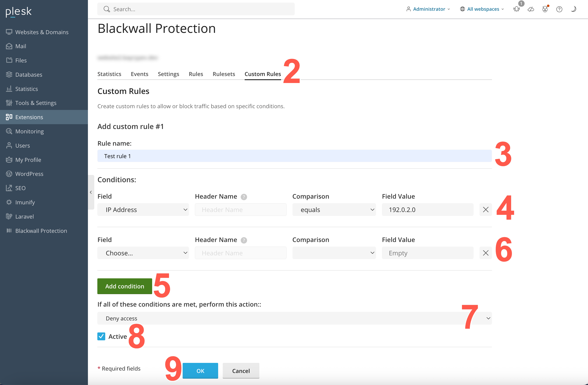
Task: Open Tools & Settings in sidebar
Action: pos(44,103)
